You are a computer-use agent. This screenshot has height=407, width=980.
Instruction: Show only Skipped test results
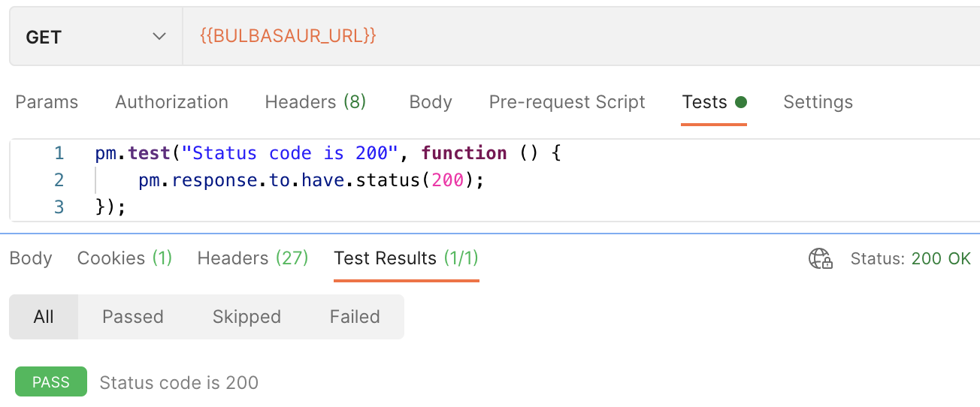click(x=247, y=317)
